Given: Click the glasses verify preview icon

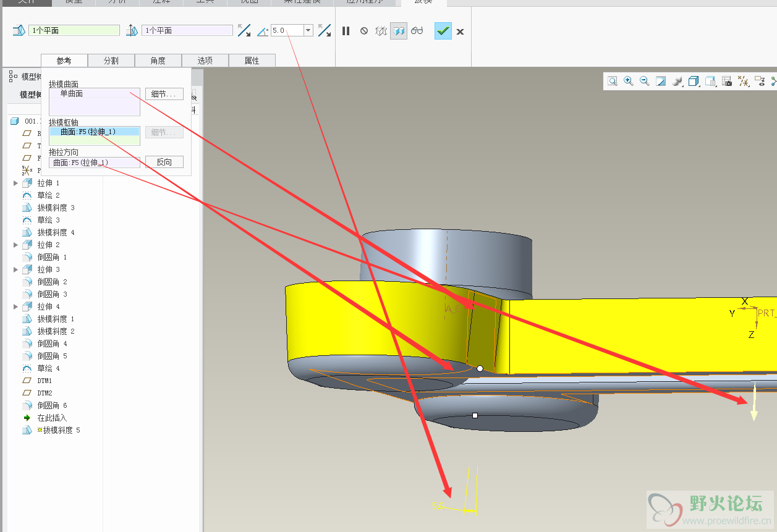Looking at the screenshot, I should (417, 31).
